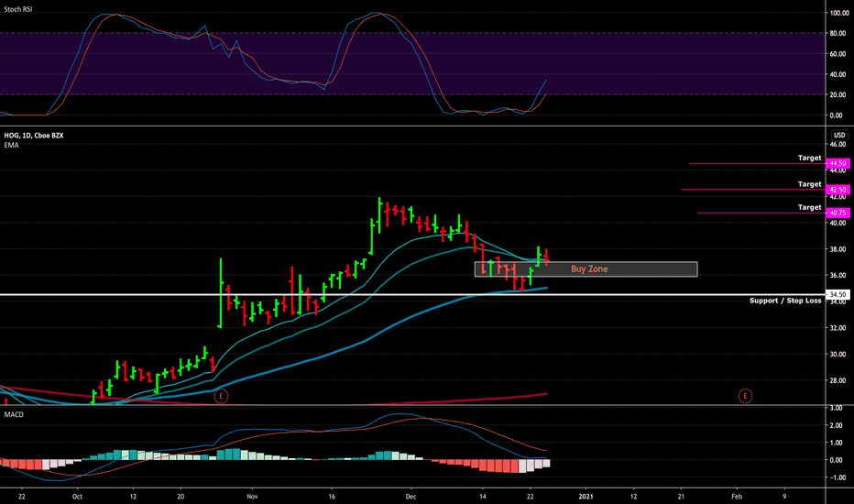Click the earnings E marker near late October
854x504 pixels.
221,396
